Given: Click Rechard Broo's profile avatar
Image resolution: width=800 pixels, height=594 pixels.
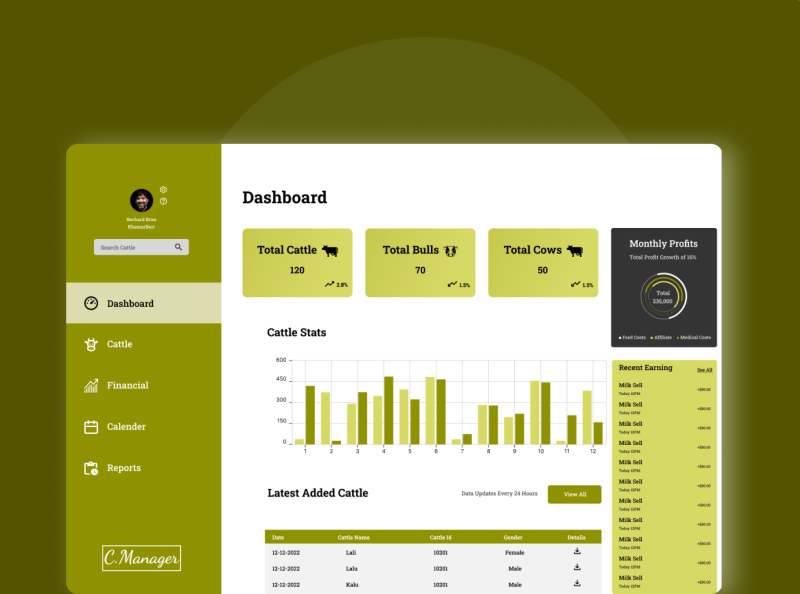Looking at the screenshot, I should (141, 201).
